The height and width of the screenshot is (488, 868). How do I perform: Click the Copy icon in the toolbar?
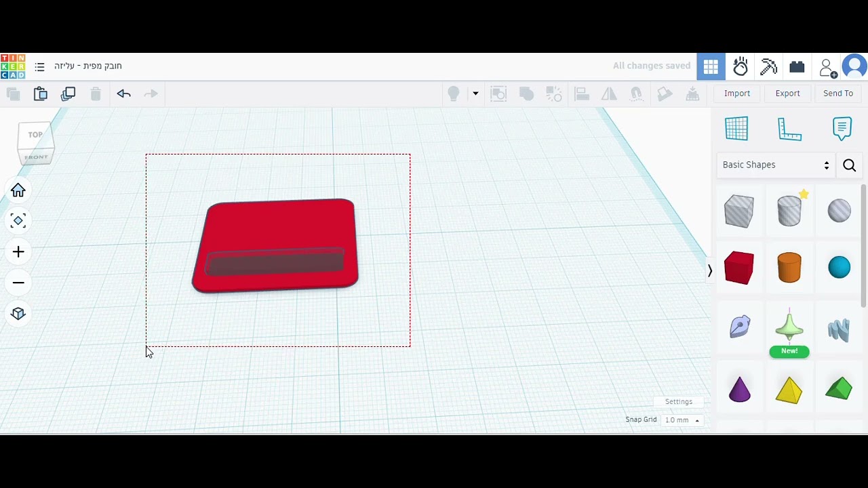[x=13, y=94]
